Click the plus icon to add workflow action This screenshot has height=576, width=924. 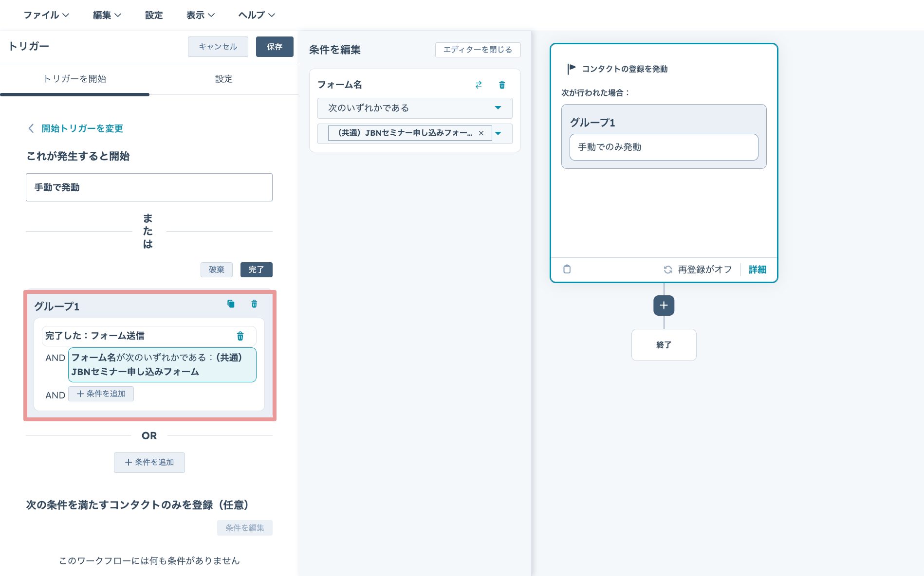(x=664, y=306)
